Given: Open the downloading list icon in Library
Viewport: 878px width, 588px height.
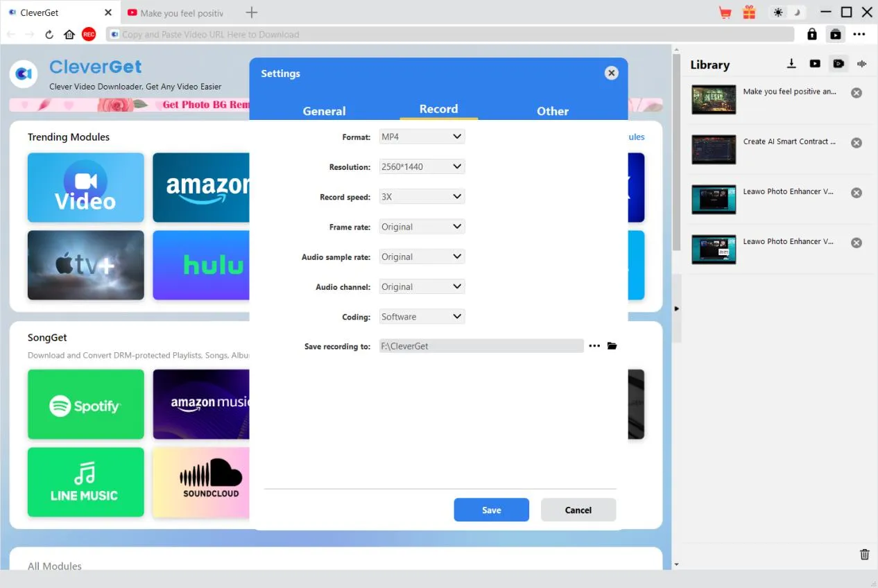Looking at the screenshot, I should pos(791,64).
